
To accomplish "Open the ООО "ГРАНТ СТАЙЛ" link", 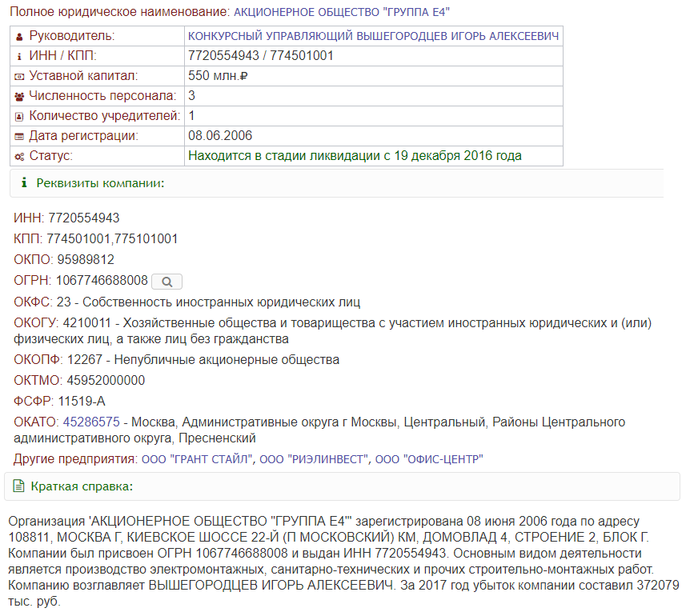I will coord(198,459).
